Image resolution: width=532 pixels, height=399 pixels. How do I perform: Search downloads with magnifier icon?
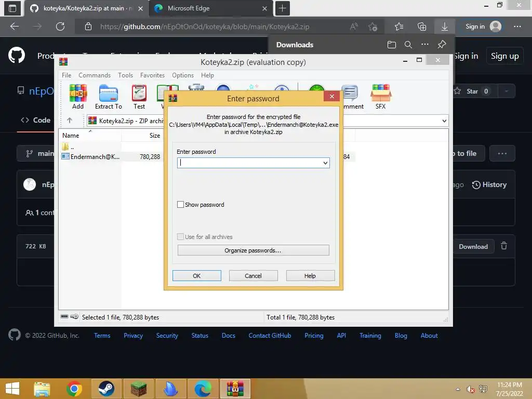point(408,45)
